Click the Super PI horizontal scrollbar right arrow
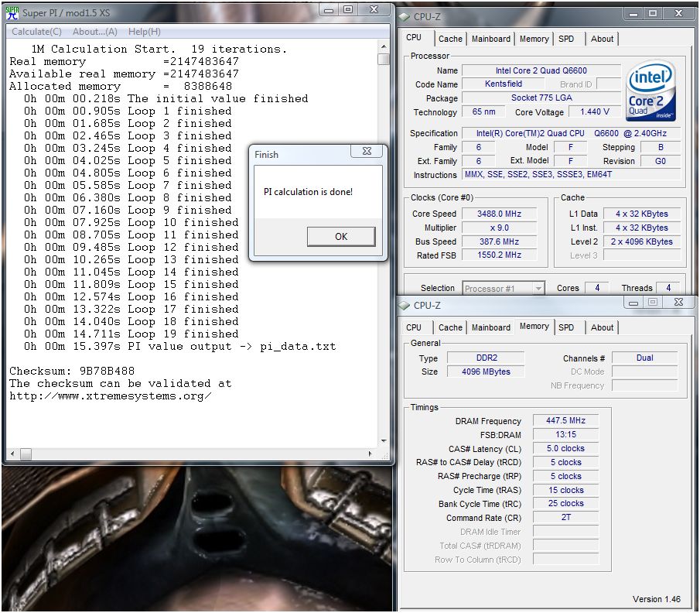Image resolution: width=700 pixels, height=613 pixels. tap(370, 454)
